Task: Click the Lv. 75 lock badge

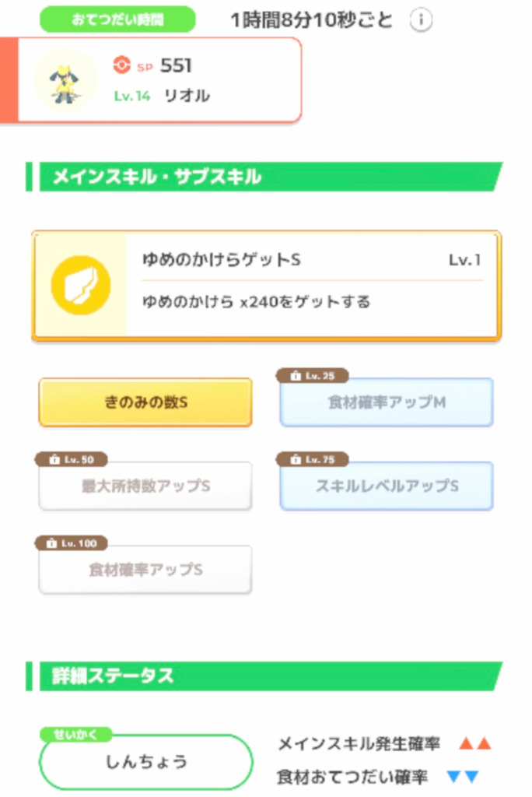Action: 313,459
